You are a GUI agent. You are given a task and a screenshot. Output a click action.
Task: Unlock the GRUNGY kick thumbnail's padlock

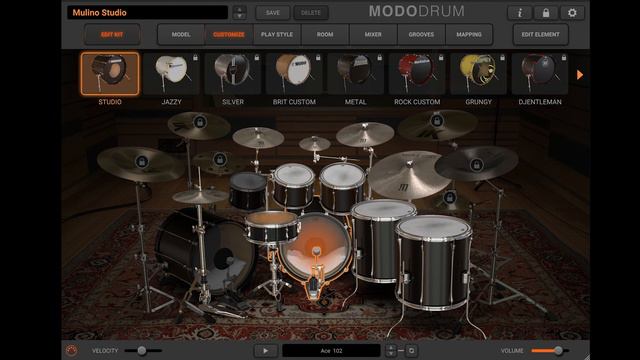coord(502,58)
